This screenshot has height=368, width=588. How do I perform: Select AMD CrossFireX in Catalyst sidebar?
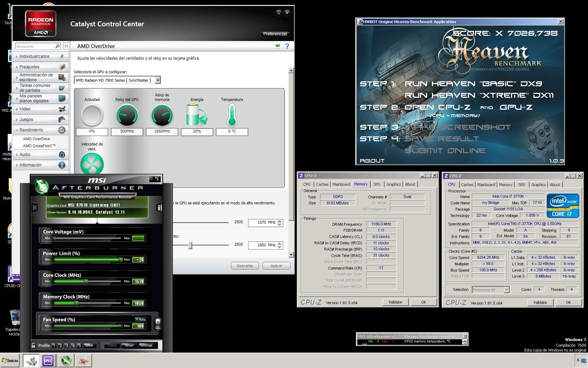coord(39,146)
